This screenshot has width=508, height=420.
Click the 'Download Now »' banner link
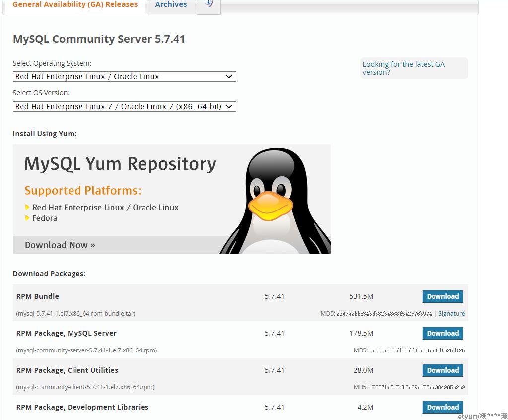point(60,245)
